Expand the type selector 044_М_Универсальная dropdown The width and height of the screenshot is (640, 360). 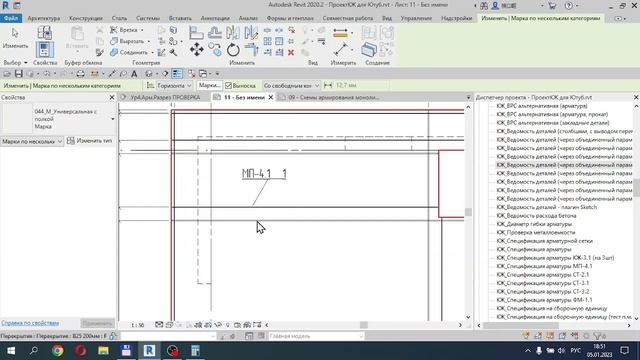pyautogui.click(x=113, y=119)
